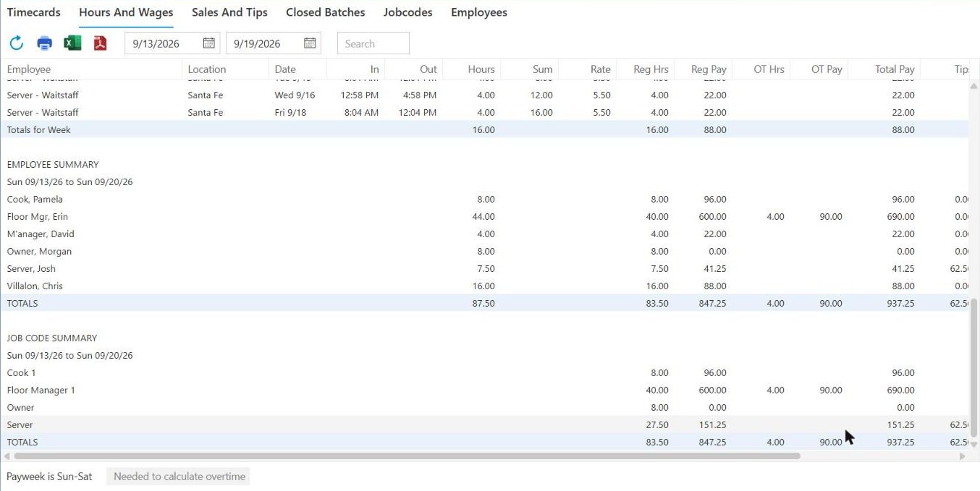Viewport: 980px width, 491px height.
Task: Select the 'Floor Mgr, Erin' row
Action: pyautogui.click(x=484, y=217)
